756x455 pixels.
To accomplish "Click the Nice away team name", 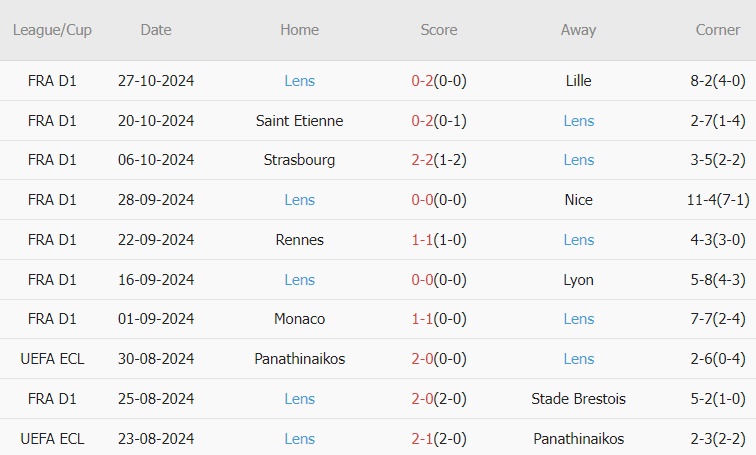I will coord(578,200).
